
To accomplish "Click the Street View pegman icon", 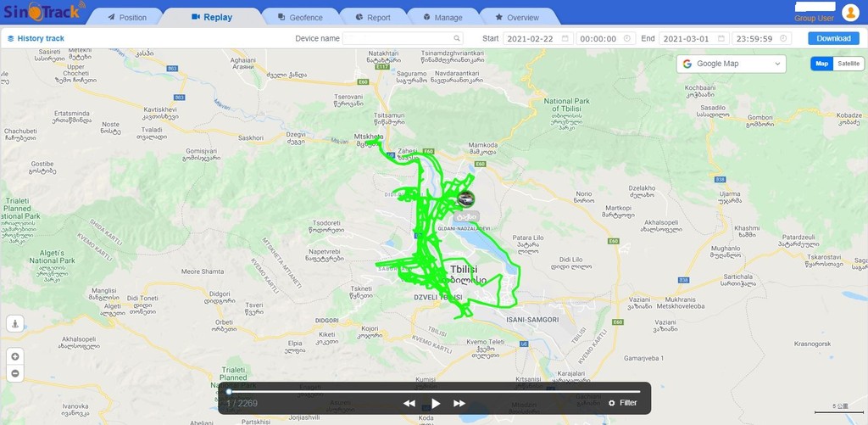I will click(15, 323).
